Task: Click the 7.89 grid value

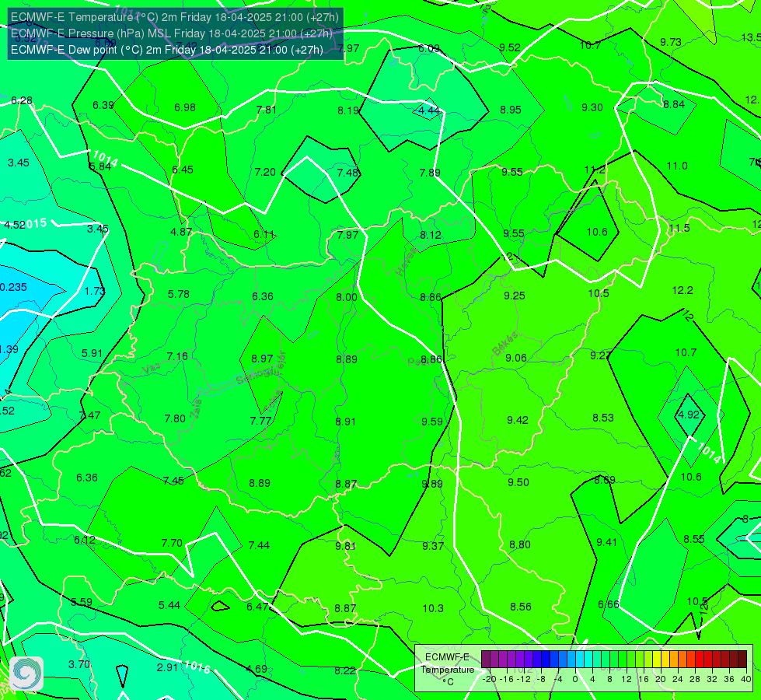Action: 430,173
